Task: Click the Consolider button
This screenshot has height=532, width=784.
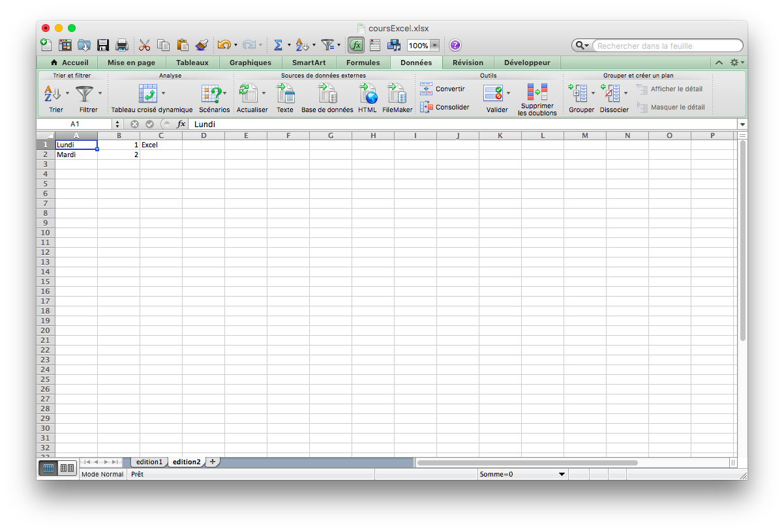Action: point(445,107)
